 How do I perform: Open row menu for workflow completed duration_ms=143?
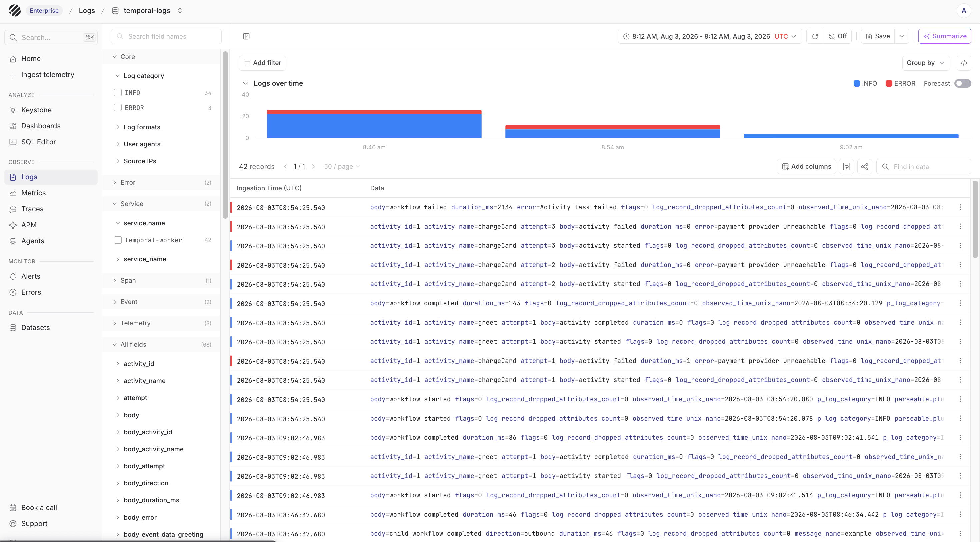pyautogui.click(x=960, y=303)
